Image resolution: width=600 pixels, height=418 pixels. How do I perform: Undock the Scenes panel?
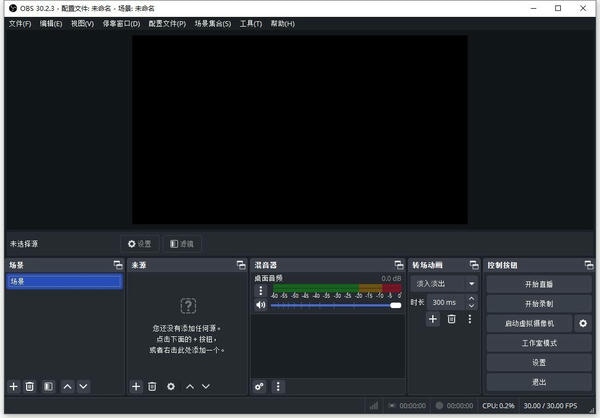point(118,265)
